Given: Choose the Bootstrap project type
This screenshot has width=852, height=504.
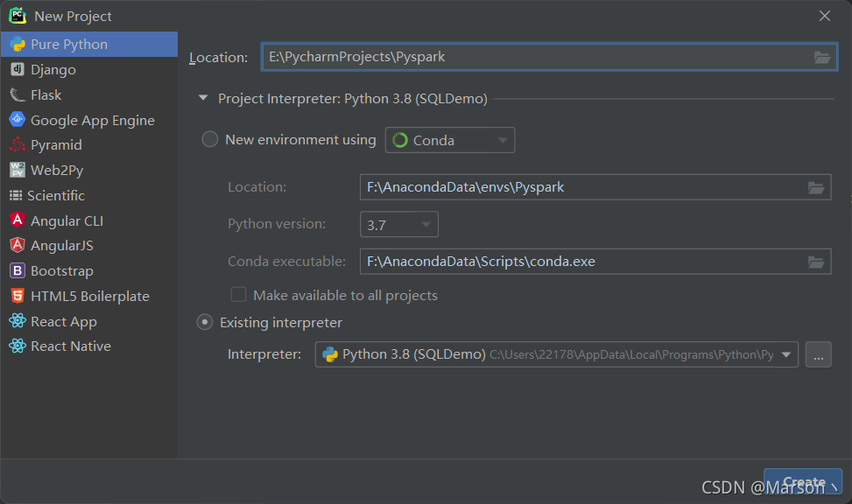Looking at the screenshot, I should [89, 270].
